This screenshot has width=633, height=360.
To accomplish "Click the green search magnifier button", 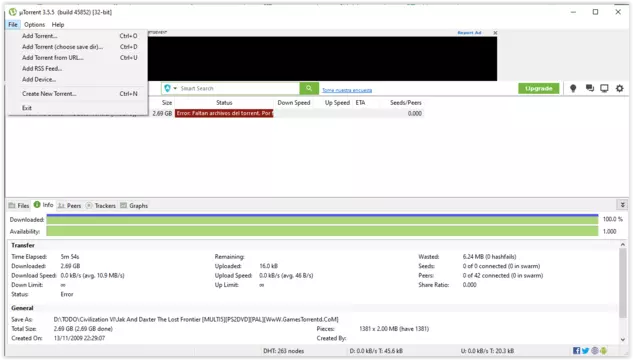I will click(x=309, y=88).
